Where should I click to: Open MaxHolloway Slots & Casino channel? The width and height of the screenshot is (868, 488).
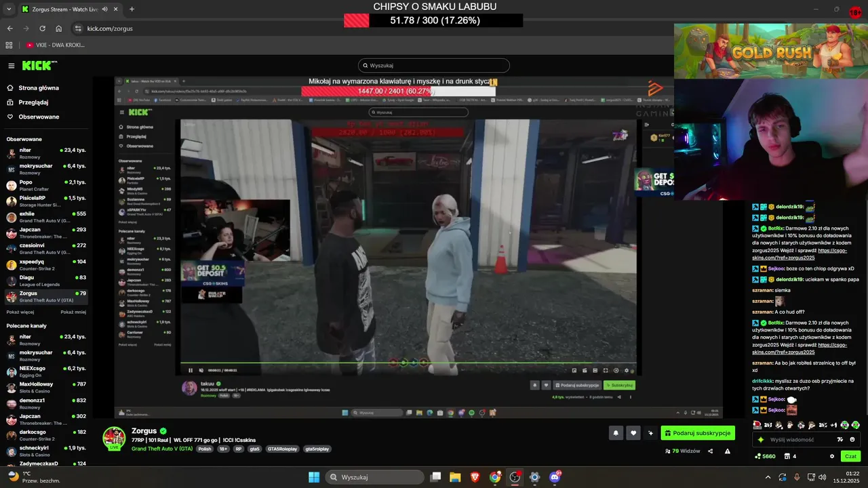tap(46, 388)
